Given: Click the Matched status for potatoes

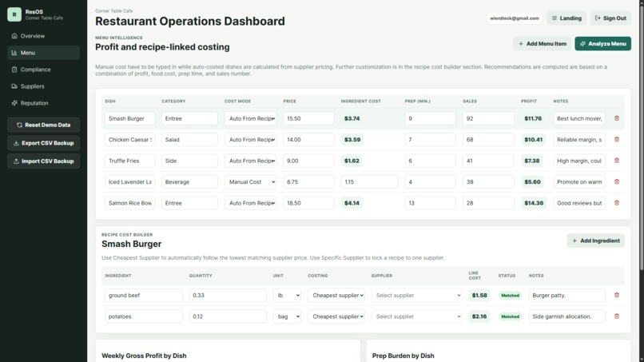Looking at the screenshot, I should (x=510, y=316).
